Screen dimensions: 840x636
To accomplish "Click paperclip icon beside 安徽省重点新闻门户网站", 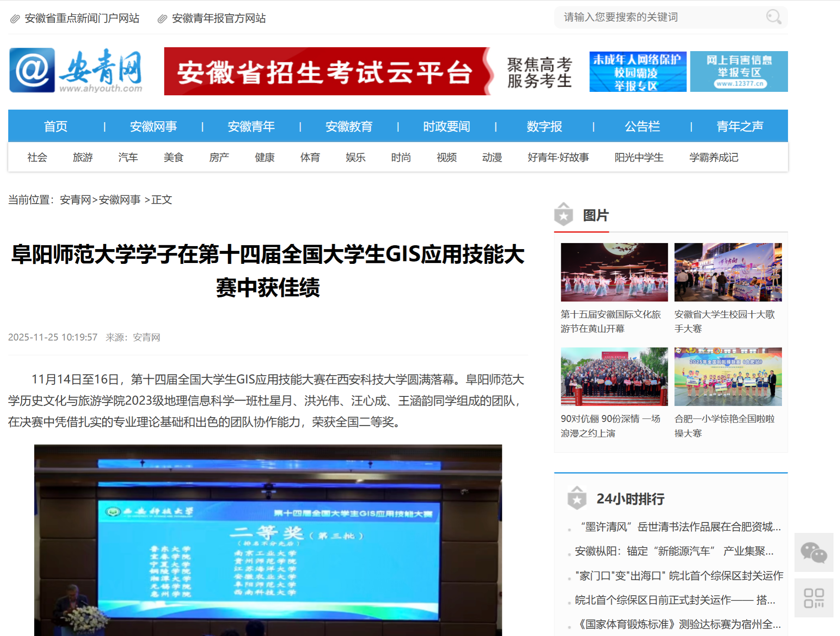I will tap(15, 19).
